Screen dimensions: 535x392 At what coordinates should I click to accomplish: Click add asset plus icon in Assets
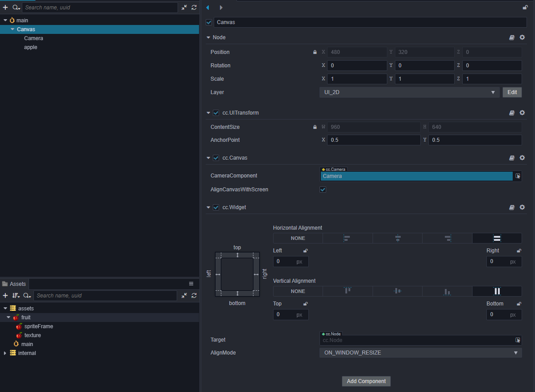click(5, 296)
